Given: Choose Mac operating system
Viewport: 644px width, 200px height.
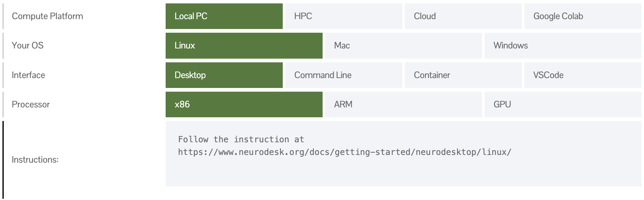Looking at the screenshot, I should 403,45.
